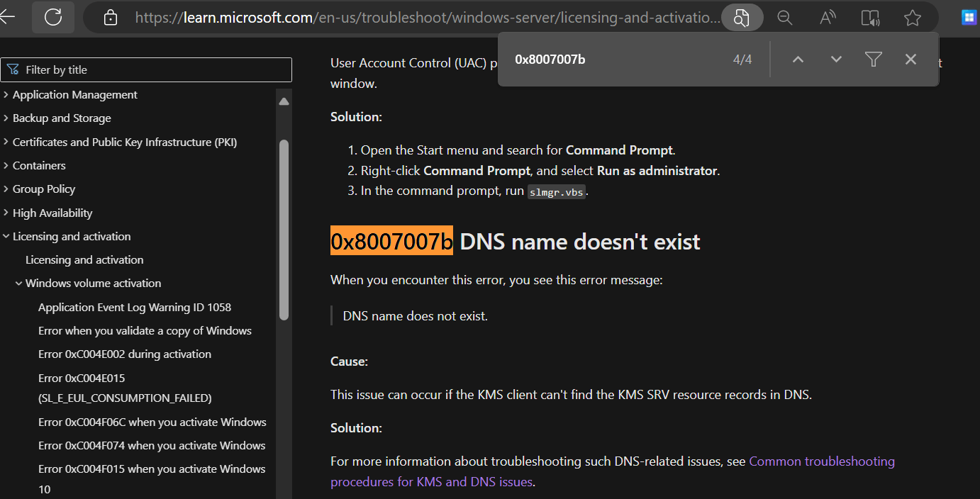Go to next find result

(836, 60)
